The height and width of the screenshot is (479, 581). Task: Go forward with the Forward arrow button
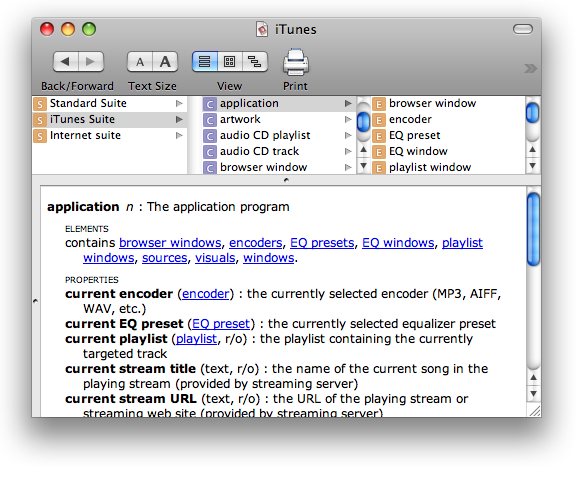(91, 61)
